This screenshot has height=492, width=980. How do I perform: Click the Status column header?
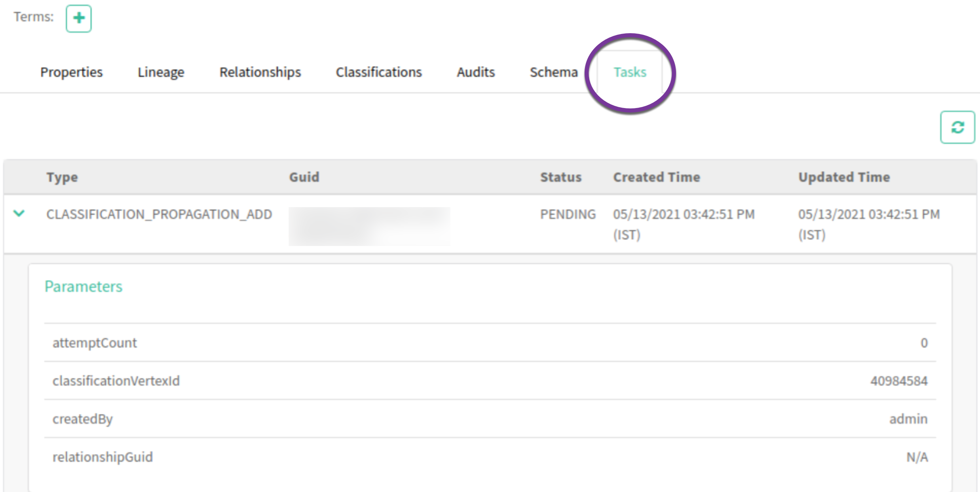[561, 177]
